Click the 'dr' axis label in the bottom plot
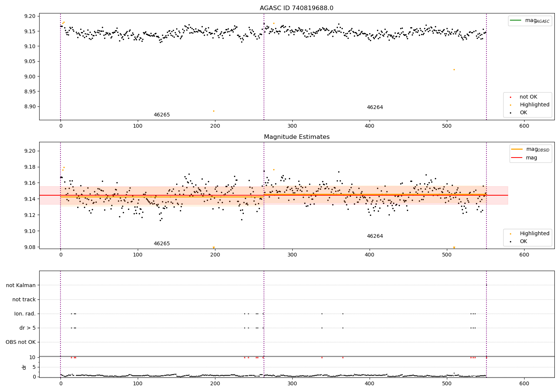 pos(24,367)
